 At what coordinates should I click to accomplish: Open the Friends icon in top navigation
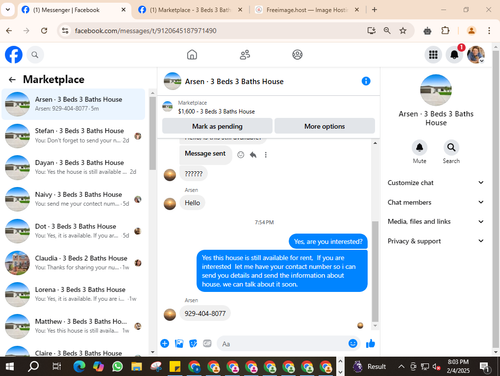pos(245,54)
